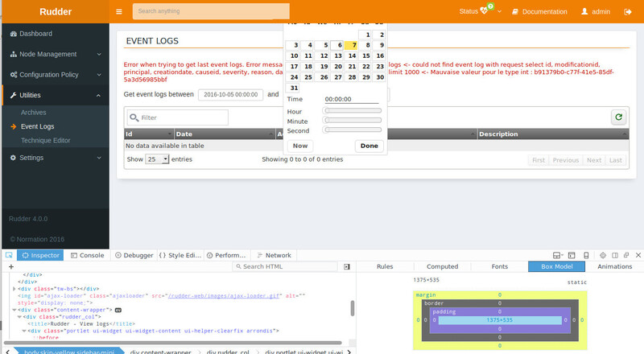
Task: Toggle the Inspector side pane collapse icon
Action: click(x=347, y=266)
